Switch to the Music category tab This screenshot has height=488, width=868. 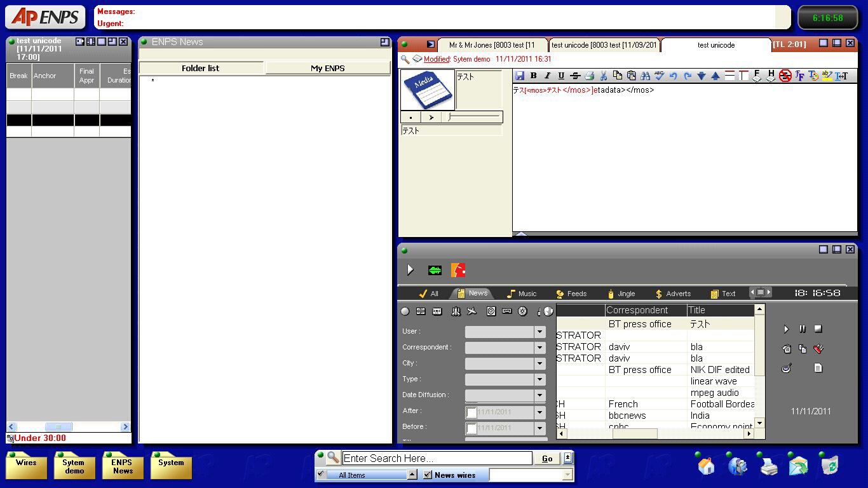click(x=522, y=294)
